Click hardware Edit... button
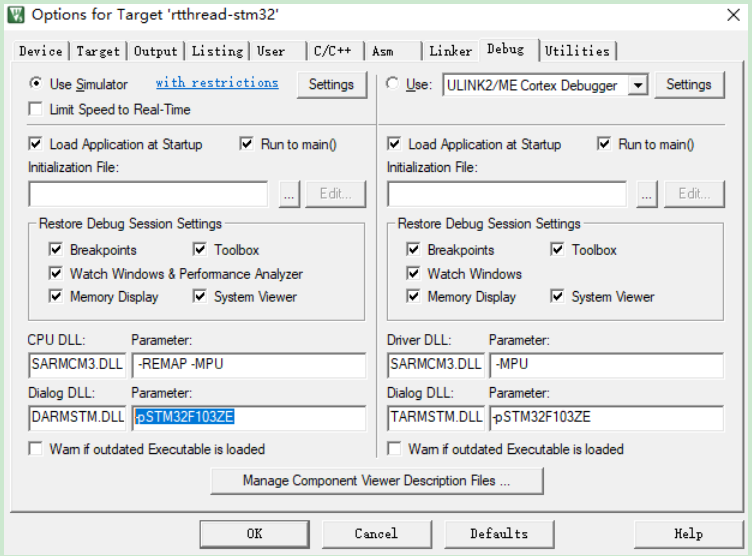Screen dimensions: 752x556 (694, 194)
